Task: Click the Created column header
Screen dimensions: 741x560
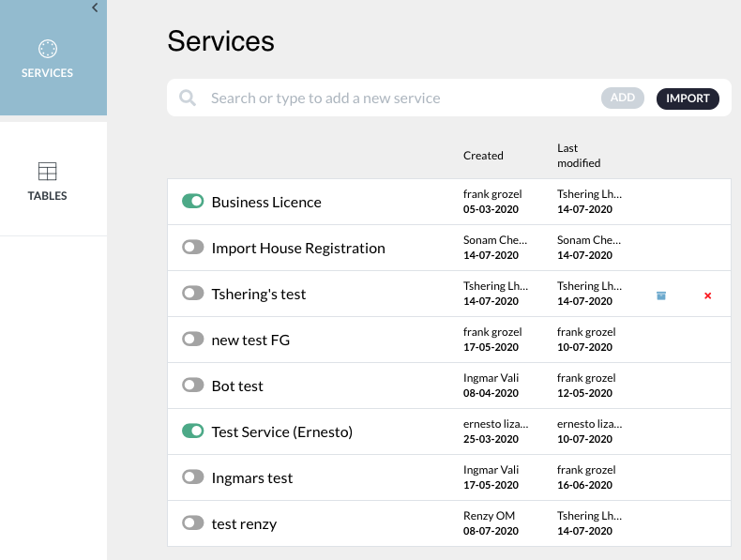Action: tap(483, 156)
